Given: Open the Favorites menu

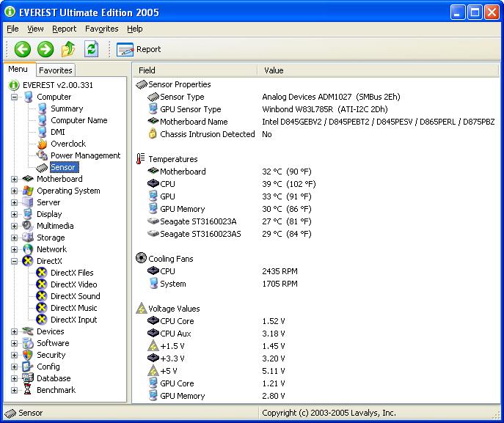Looking at the screenshot, I should pos(101,29).
